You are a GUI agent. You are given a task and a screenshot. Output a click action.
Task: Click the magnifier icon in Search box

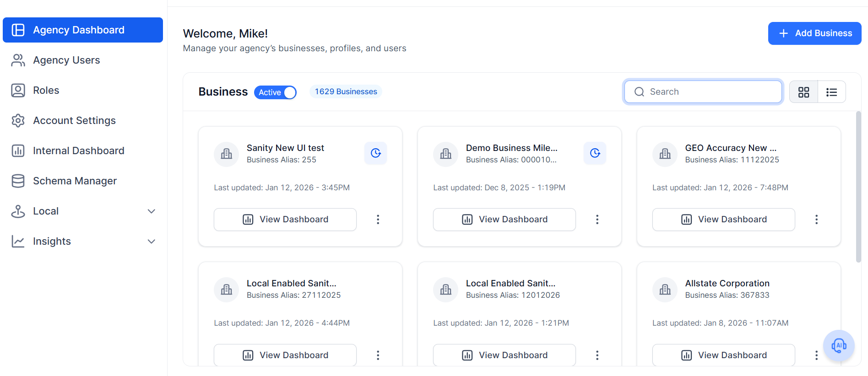coord(639,92)
